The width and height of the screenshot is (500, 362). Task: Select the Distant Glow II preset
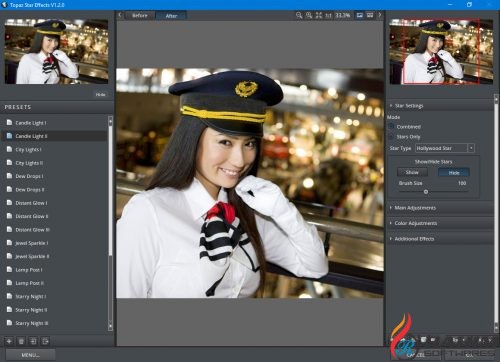tap(32, 216)
